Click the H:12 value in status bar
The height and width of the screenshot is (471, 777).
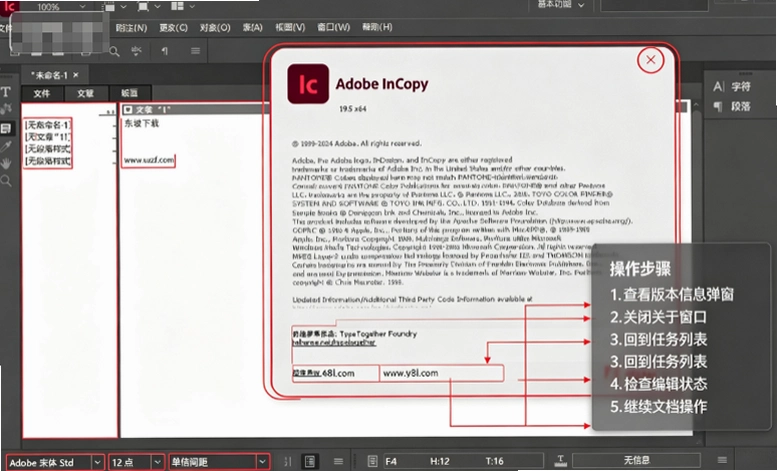tap(440, 462)
